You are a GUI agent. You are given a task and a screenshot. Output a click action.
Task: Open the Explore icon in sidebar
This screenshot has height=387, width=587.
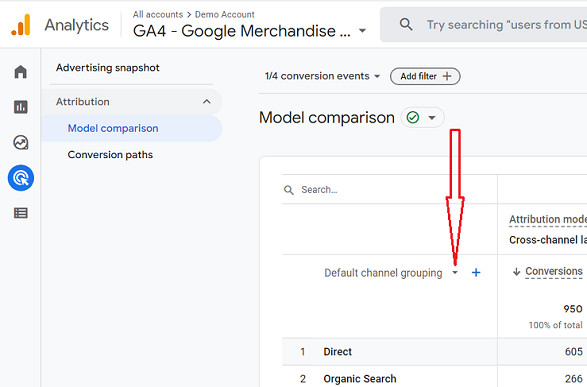coord(21,142)
